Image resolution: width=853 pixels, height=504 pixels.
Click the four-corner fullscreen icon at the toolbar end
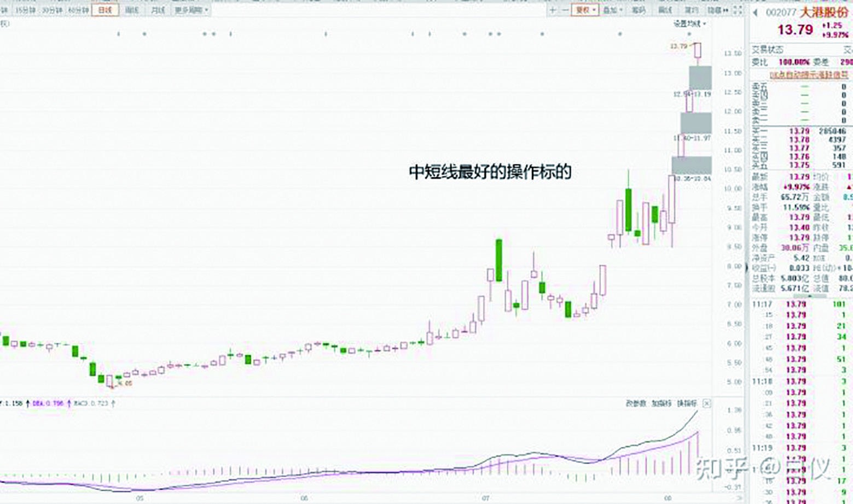[738, 10]
